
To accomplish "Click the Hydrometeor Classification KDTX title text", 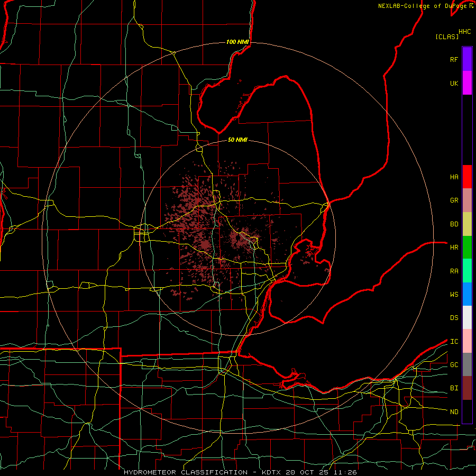I will pyautogui.click(x=240, y=472).
